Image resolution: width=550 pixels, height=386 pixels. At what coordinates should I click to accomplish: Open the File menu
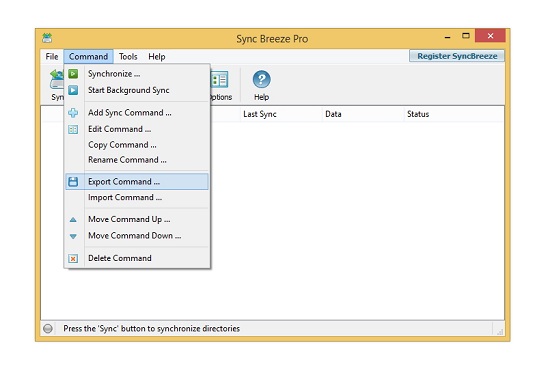[52, 56]
